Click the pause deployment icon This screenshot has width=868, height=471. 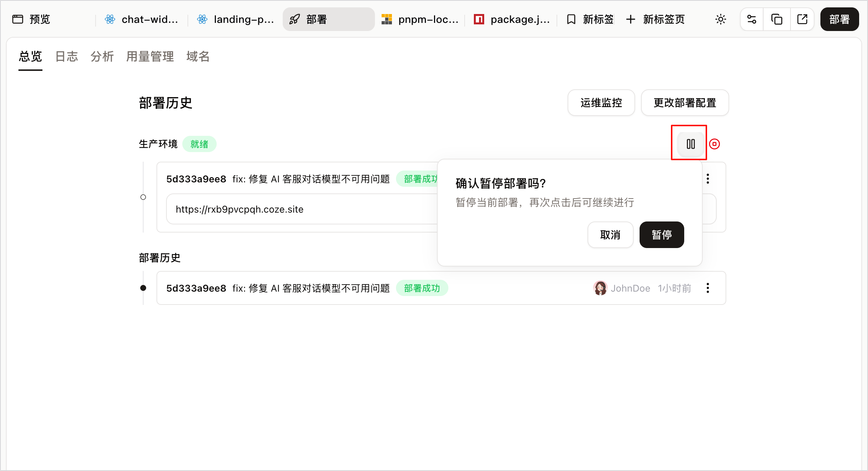(x=690, y=144)
